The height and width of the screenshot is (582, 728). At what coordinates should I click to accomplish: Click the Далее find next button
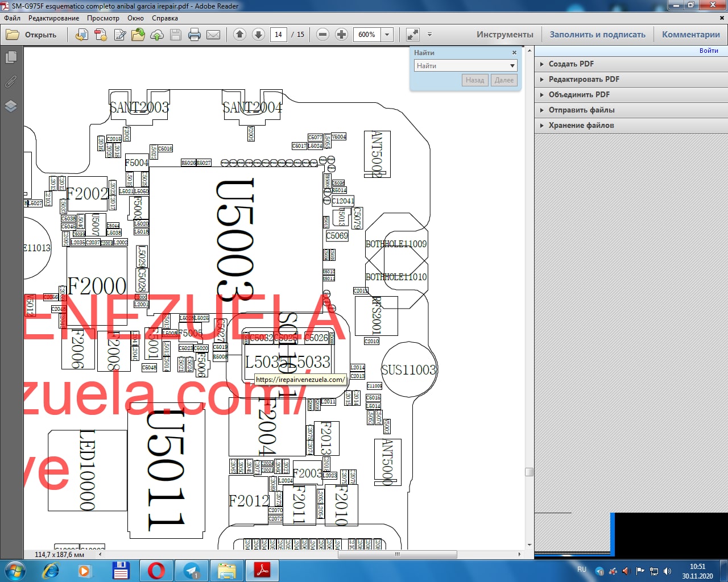pos(504,80)
